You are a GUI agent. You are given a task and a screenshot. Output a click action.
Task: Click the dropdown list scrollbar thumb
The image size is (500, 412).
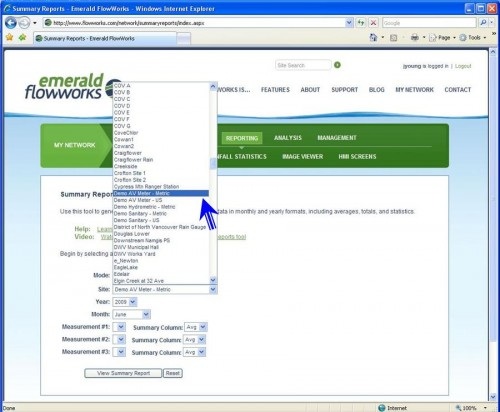coord(213,163)
